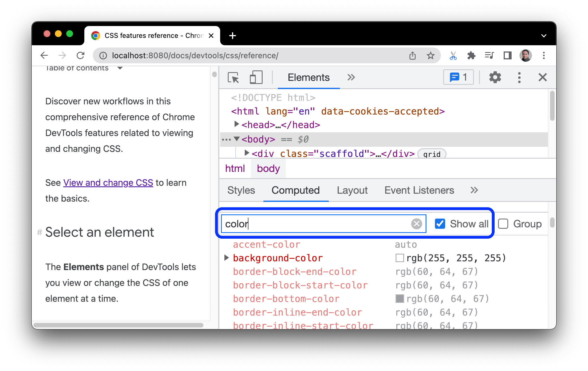Click the close DevTools X icon

pyautogui.click(x=542, y=77)
